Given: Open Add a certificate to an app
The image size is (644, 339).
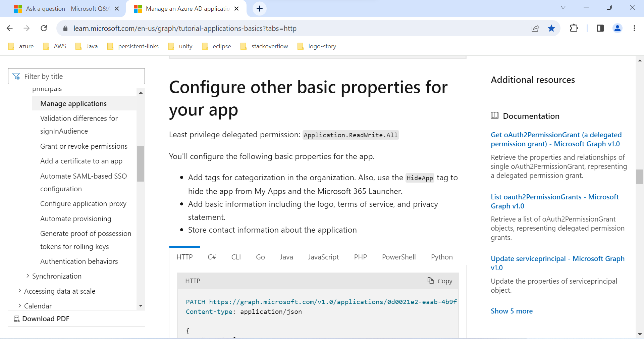Looking at the screenshot, I should point(81,161).
